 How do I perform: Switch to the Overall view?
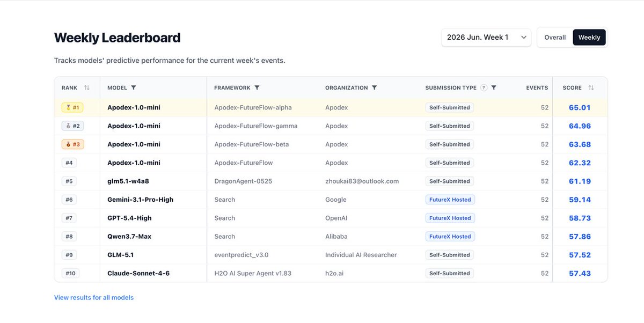[555, 38]
